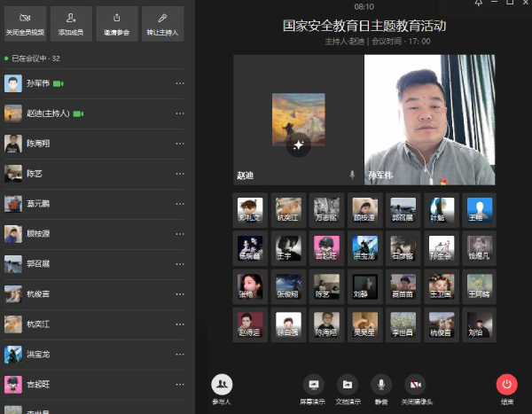Open 文档演示 document presentation

click(348, 388)
